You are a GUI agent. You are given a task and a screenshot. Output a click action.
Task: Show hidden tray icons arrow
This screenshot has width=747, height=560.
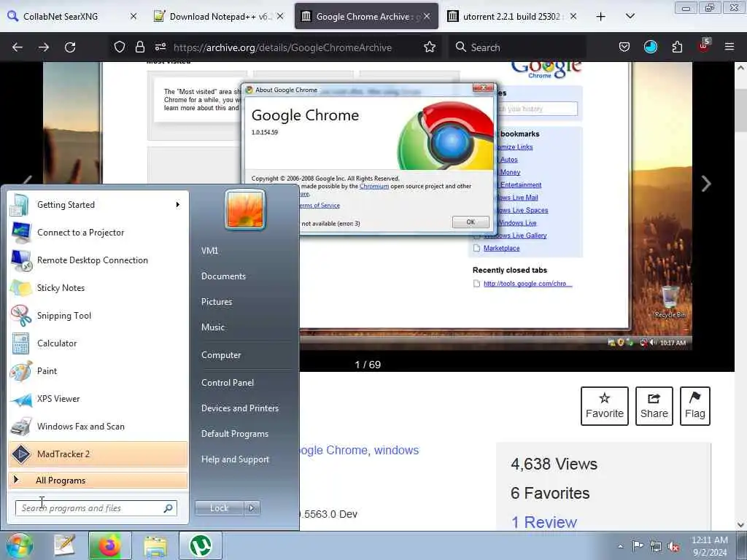tap(620, 547)
